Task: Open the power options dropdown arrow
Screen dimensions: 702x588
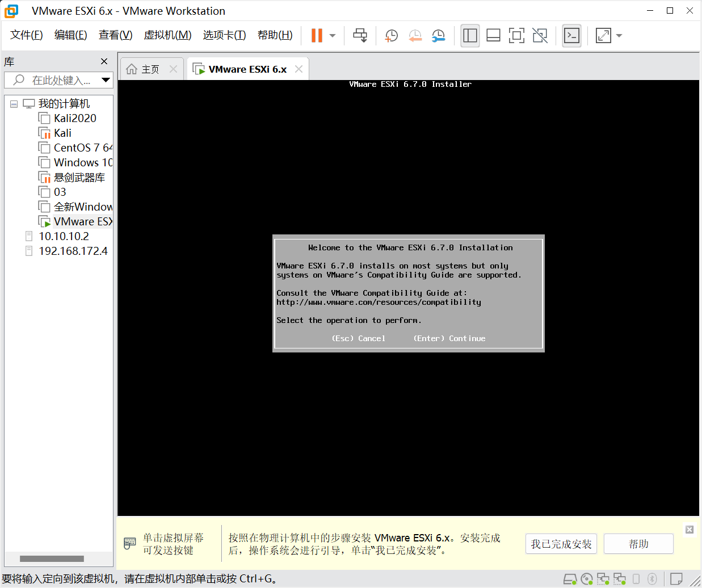Action: pos(333,35)
